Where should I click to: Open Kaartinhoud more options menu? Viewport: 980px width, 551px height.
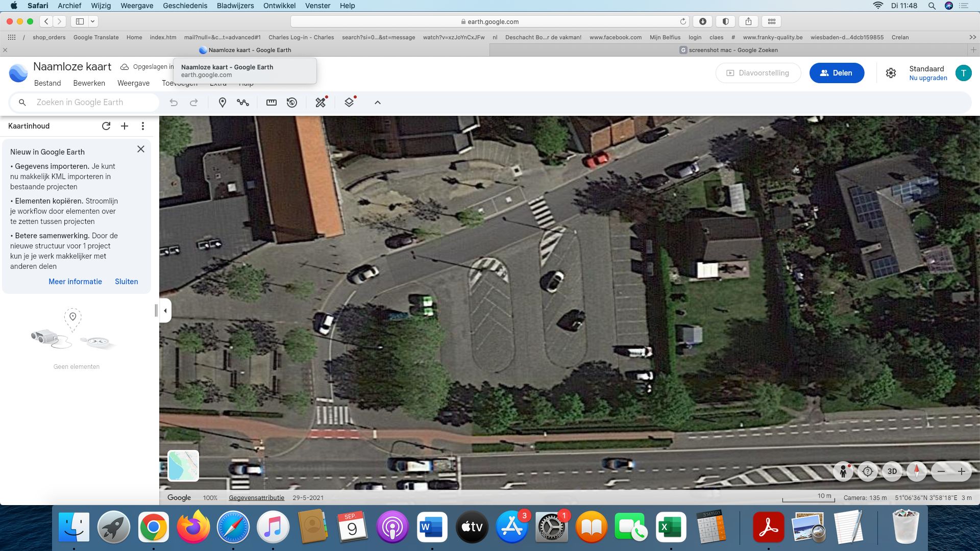(x=143, y=126)
